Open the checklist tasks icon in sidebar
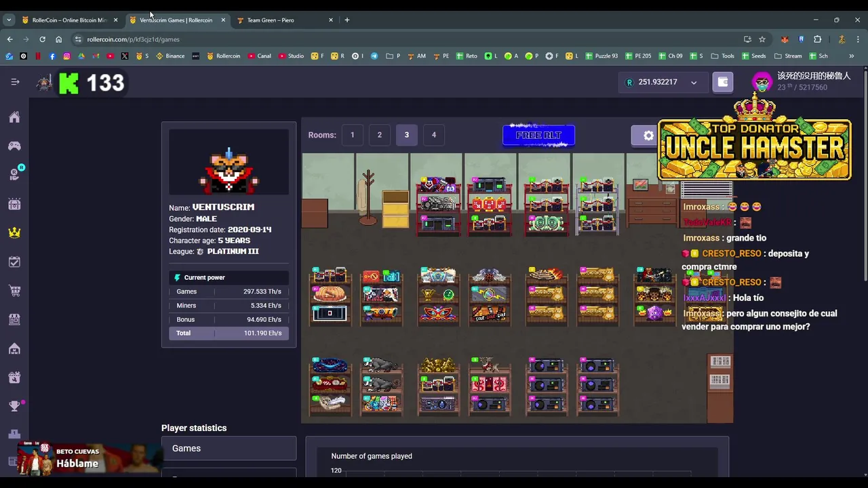This screenshot has height=488, width=868. [x=14, y=262]
